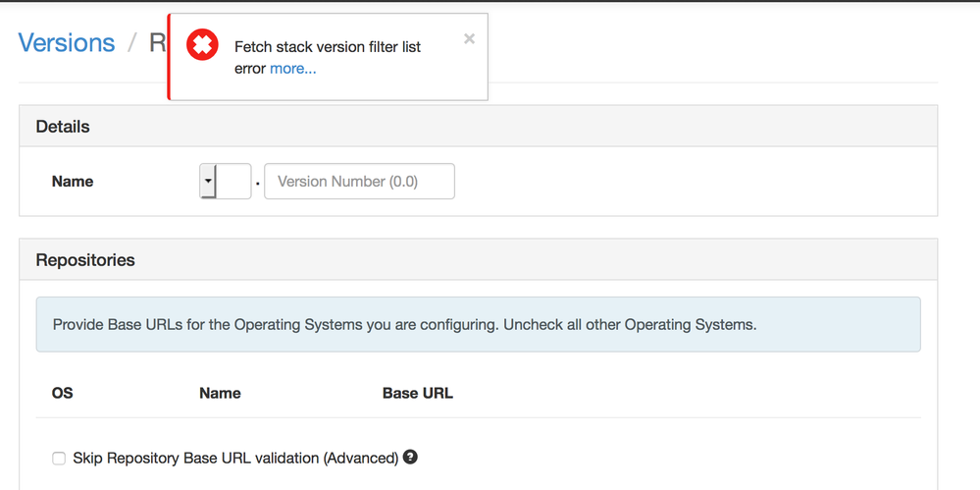The width and height of the screenshot is (980, 490).
Task: Expand the stack name dropdown arrow
Action: click(207, 182)
